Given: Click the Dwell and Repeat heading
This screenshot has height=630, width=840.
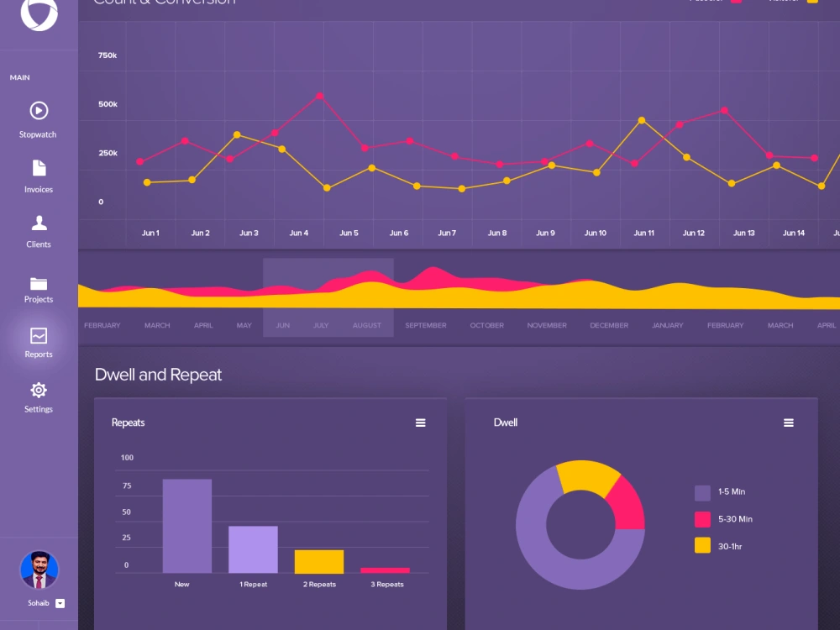Looking at the screenshot, I should tap(158, 375).
